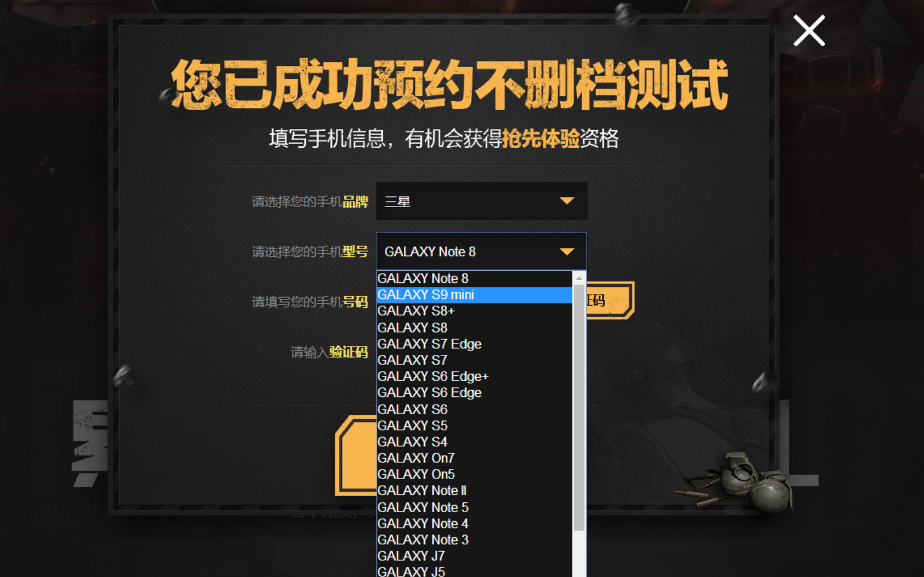Screen dimensions: 924x577
Task: Pick GALAXY Note 4 option
Action: click(474, 523)
